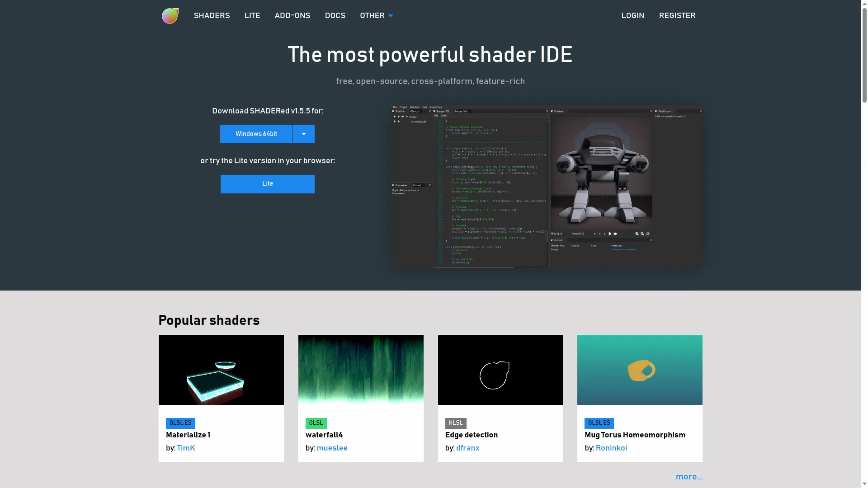Click the waterfall4 title

click(324, 435)
